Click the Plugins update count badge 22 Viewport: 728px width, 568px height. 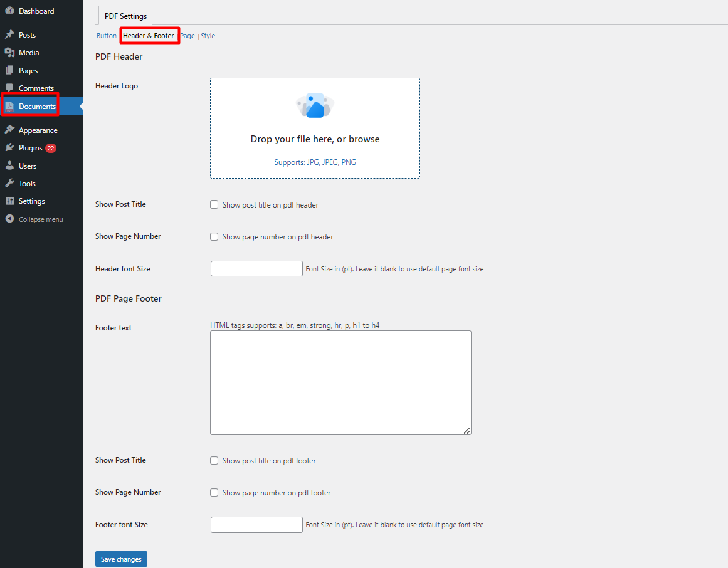(x=51, y=148)
